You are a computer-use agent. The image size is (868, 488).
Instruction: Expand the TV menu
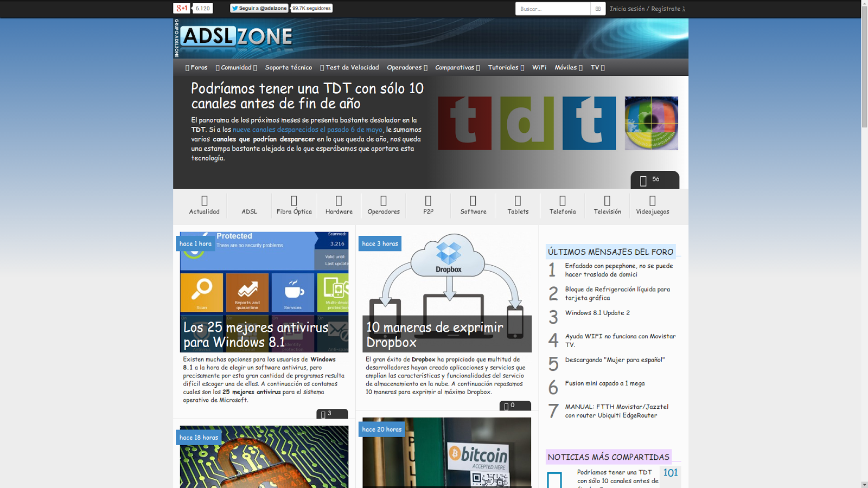[598, 67]
